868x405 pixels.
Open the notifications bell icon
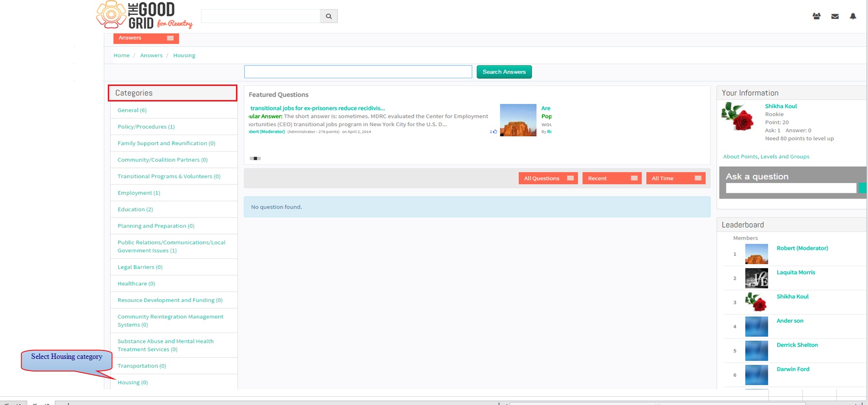click(x=853, y=16)
